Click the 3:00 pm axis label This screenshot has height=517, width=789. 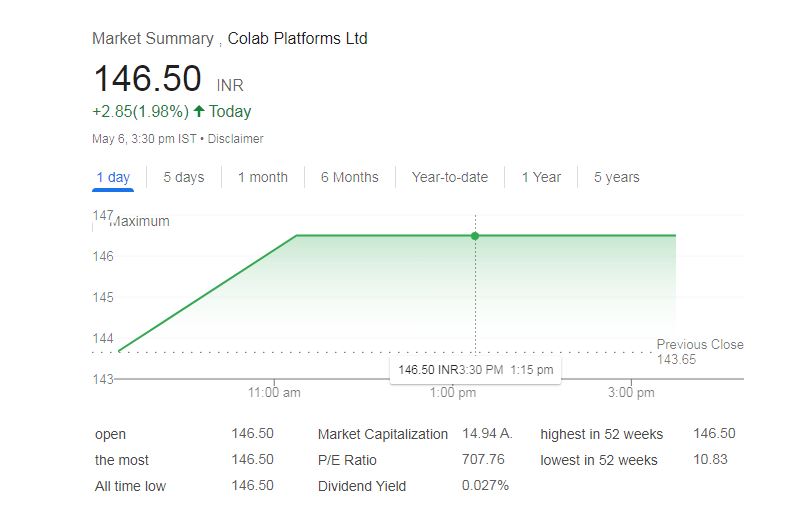tap(631, 393)
